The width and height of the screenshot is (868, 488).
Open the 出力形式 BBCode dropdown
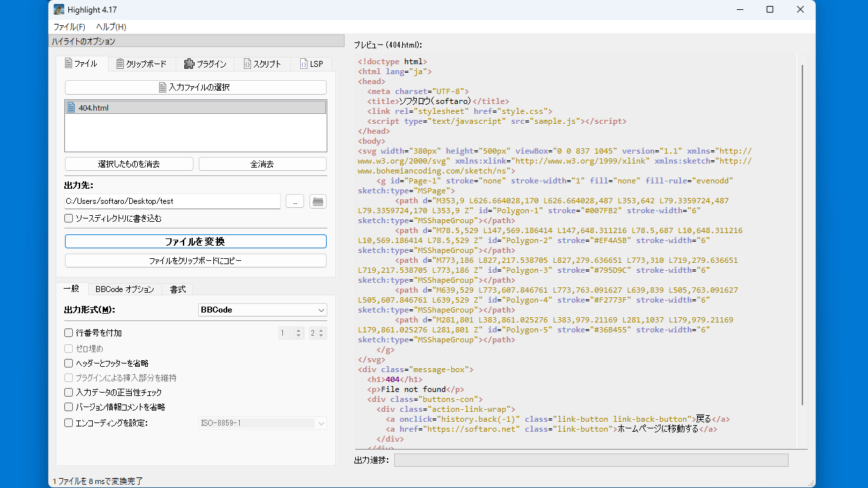(262, 310)
